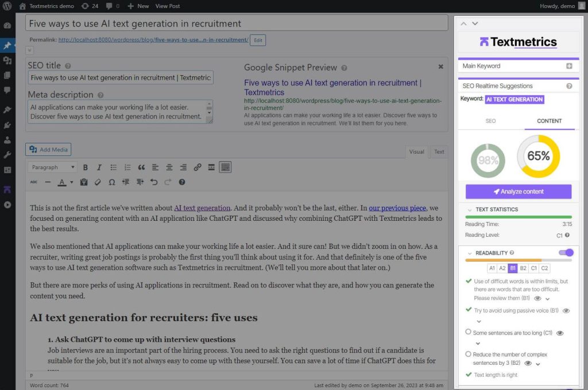The width and height of the screenshot is (588, 390).
Task: Switch to the SEO tab
Action: pos(490,121)
